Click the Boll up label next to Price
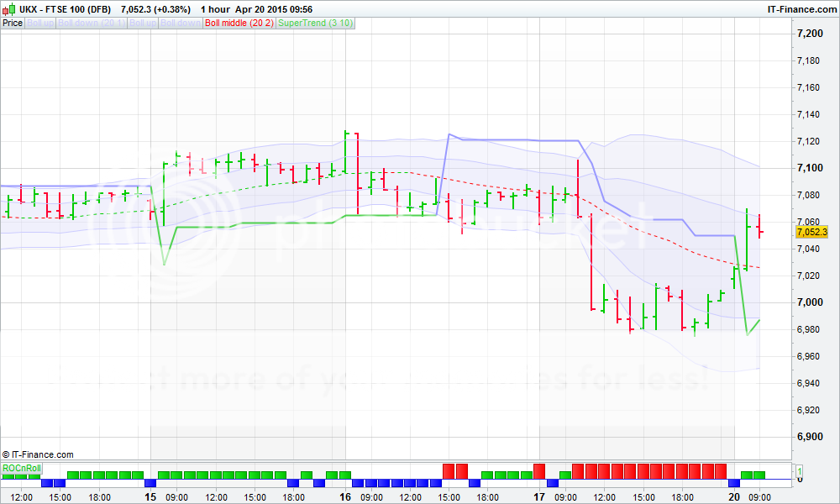 [x=40, y=23]
